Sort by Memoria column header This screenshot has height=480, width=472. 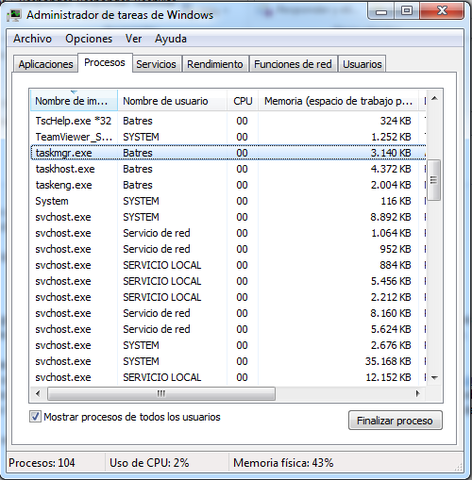tap(339, 101)
